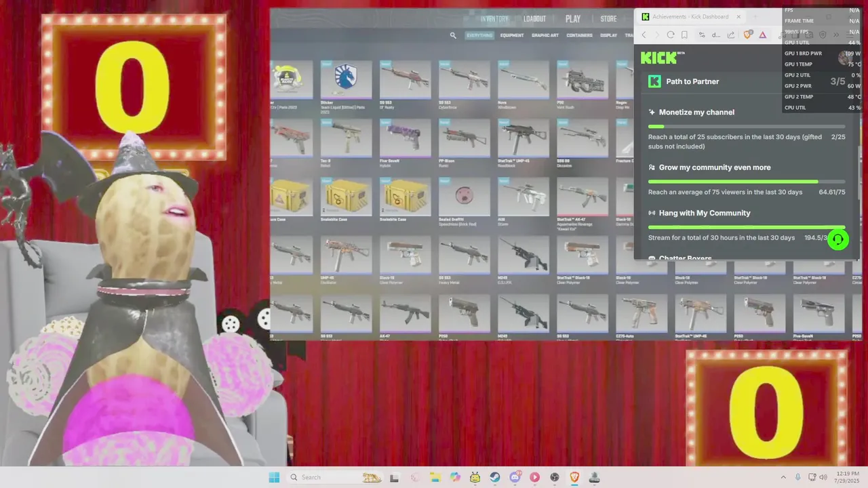This screenshot has width=868, height=488.
Task: Click the Monetize my channel progress bar
Action: [x=747, y=127]
